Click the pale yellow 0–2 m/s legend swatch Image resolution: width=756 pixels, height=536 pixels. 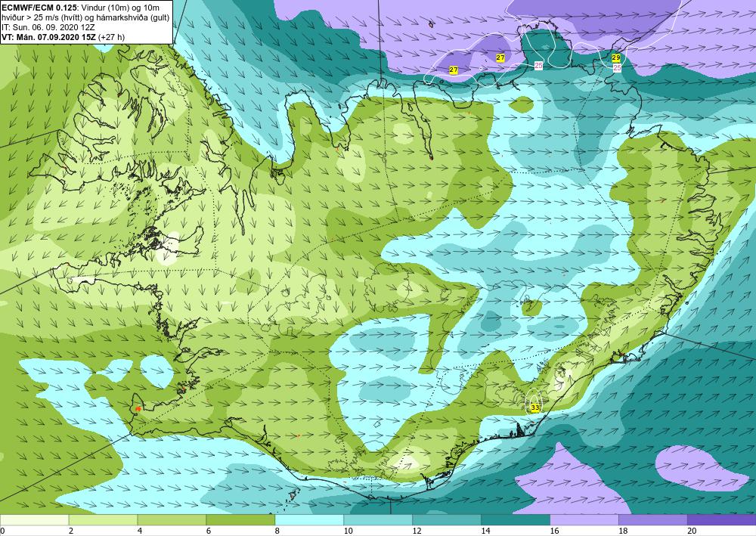tap(34, 520)
